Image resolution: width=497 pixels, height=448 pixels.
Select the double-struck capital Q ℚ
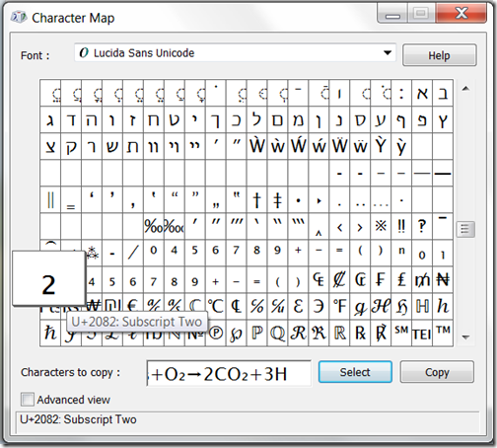277,333
